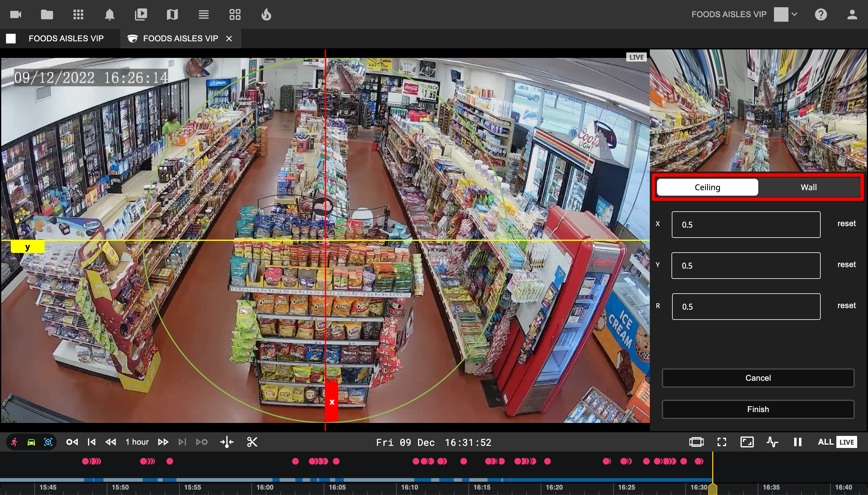Select the Wall mounting option
Viewport: 868px width, 495px height.
(x=808, y=187)
